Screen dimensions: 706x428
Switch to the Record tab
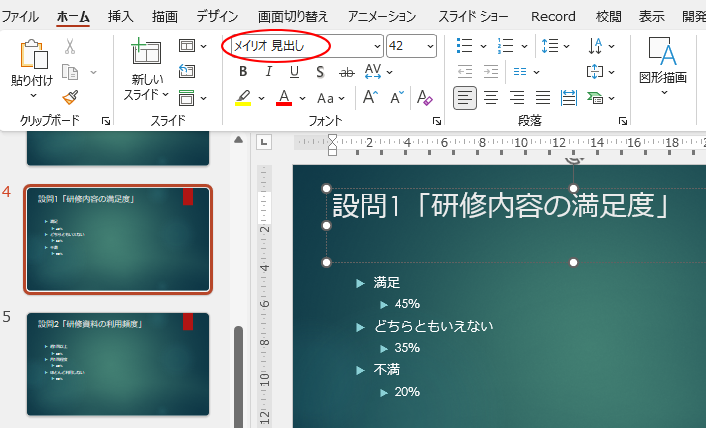tap(553, 17)
